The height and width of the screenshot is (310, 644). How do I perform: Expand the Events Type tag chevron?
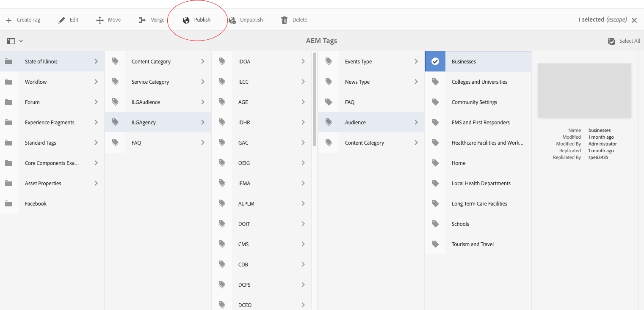(416, 61)
